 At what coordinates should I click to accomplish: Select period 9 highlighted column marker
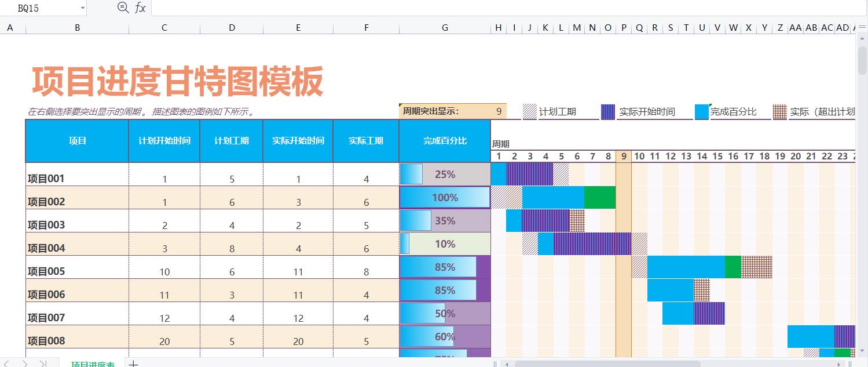[x=624, y=156]
